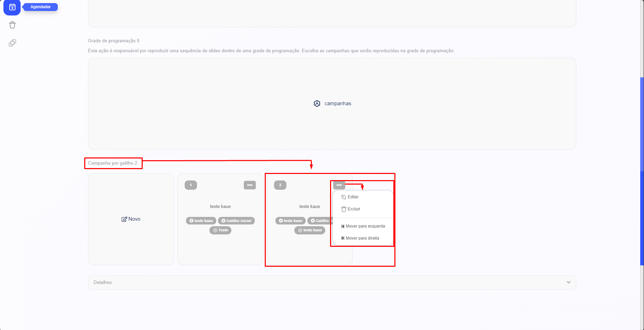Choose Excluir in the context menu
Viewport: 644px width, 330px height.
pos(354,209)
